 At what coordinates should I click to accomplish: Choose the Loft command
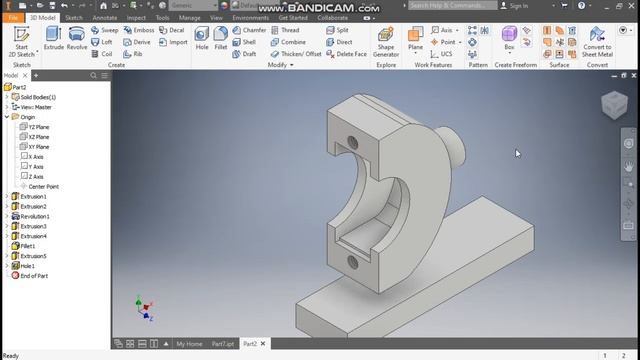[x=102, y=42]
